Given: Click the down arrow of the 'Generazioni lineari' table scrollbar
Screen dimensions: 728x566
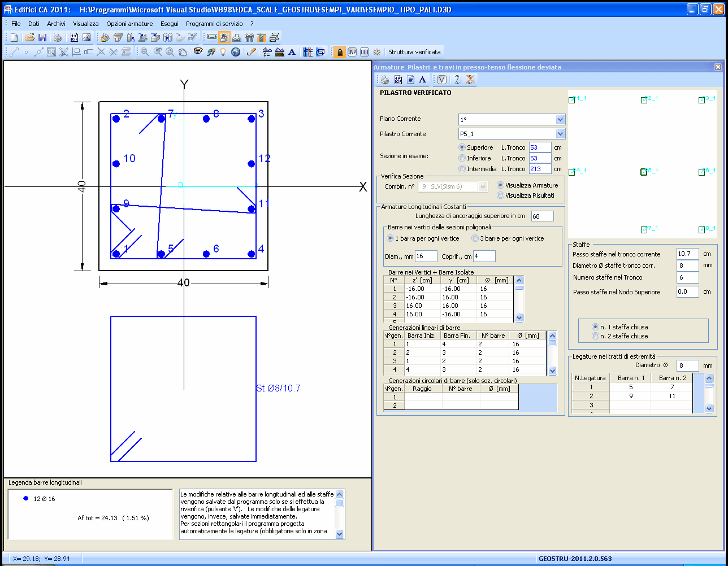Looking at the screenshot, I should [x=553, y=371].
